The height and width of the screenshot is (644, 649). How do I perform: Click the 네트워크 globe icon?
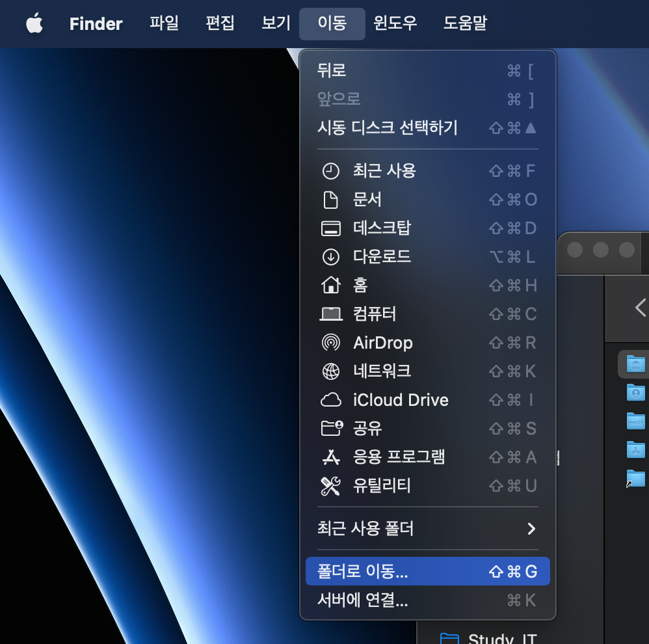tap(331, 371)
